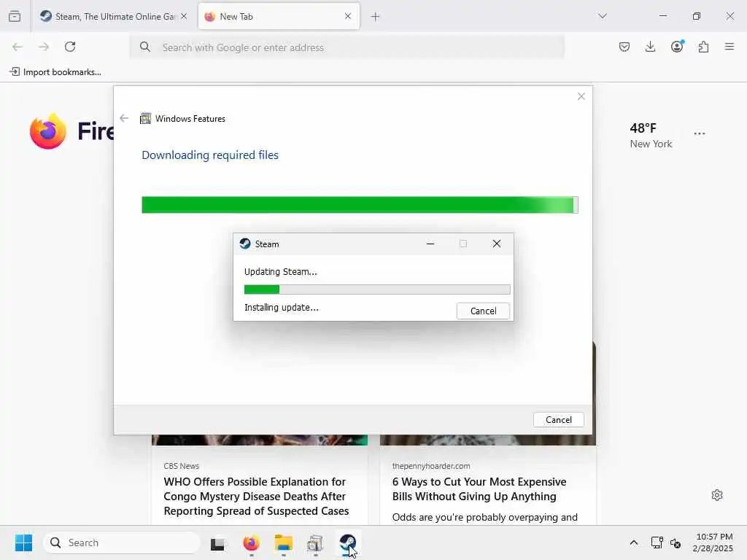Select the New Tab browser tab
Image resolution: width=747 pixels, height=560 pixels.
pos(279,16)
